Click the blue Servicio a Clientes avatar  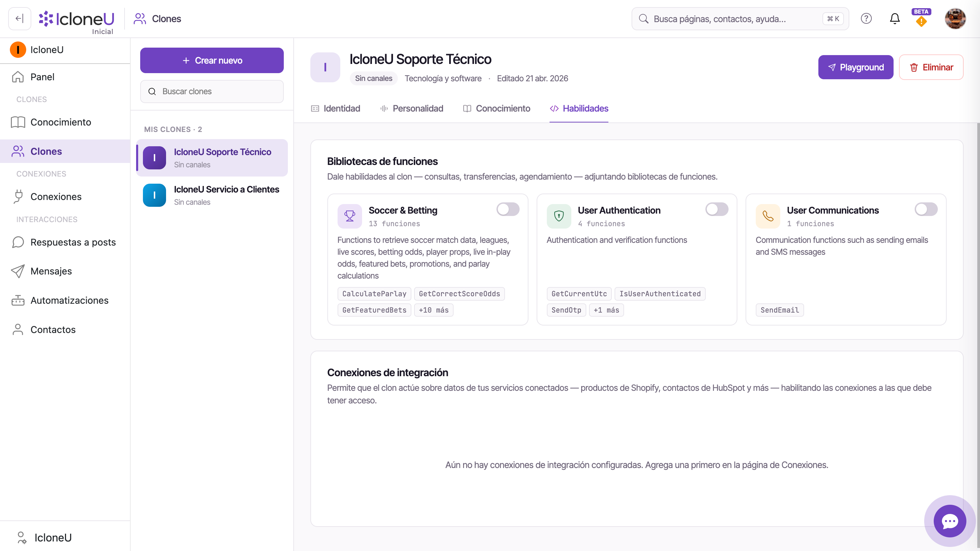[154, 195]
